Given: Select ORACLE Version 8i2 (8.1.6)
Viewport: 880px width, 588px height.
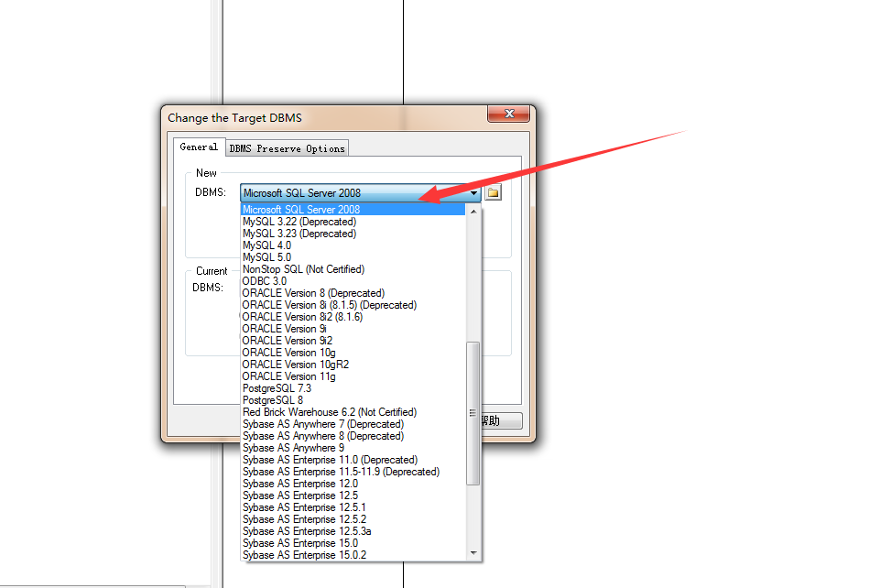Looking at the screenshot, I should tap(353, 317).
